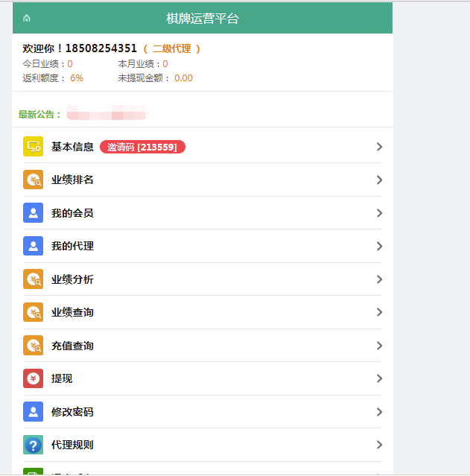
Task: Click the red 邀请码 [213559] badge
Action: [x=142, y=147]
